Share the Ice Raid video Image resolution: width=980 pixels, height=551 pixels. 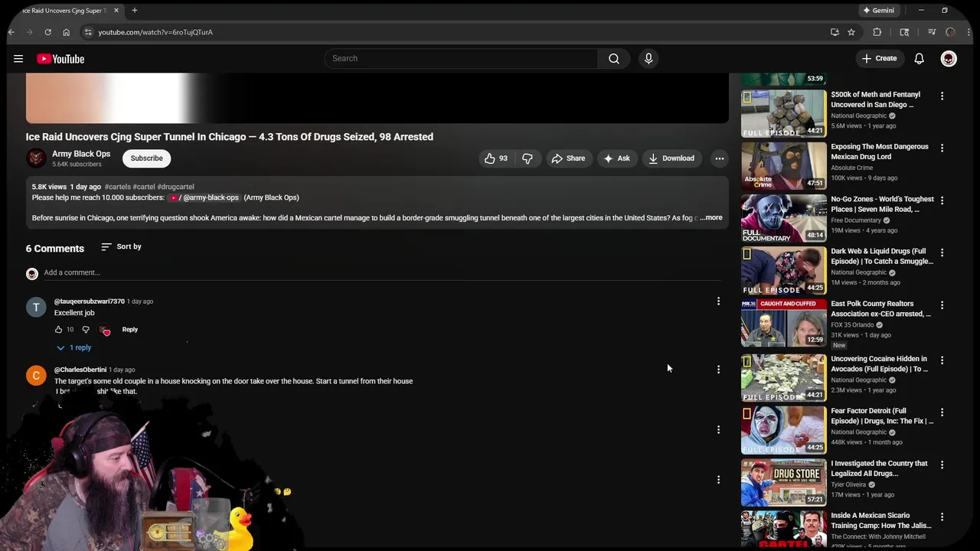click(568, 158)
